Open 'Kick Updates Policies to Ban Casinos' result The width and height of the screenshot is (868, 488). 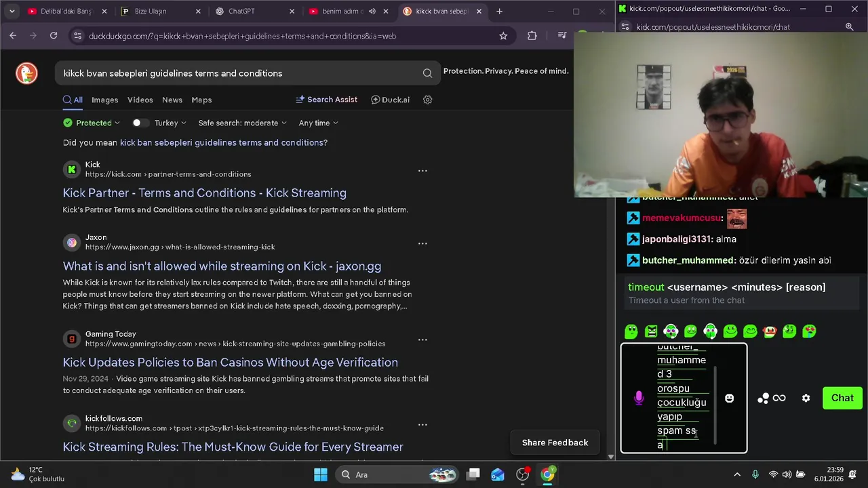[230, 363]
